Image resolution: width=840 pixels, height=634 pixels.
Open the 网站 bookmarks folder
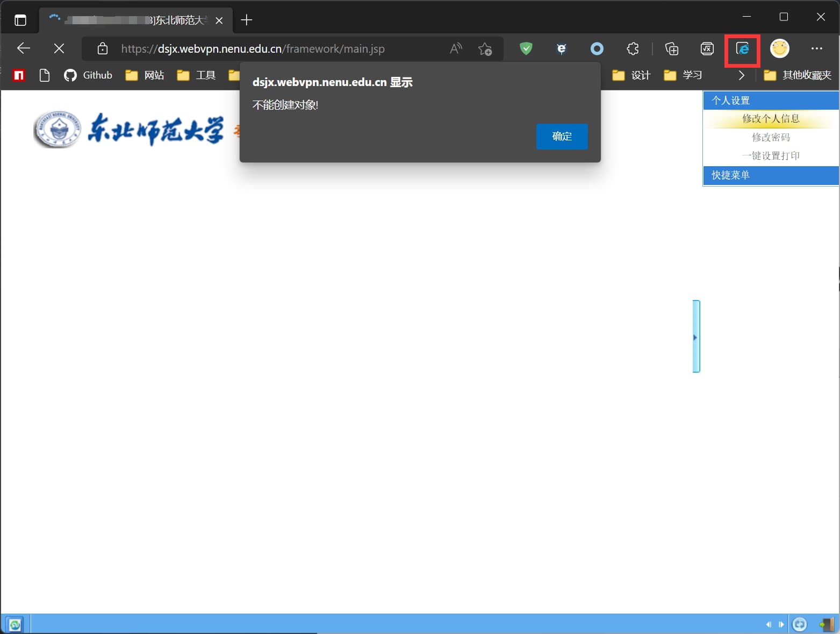point(145,75)
